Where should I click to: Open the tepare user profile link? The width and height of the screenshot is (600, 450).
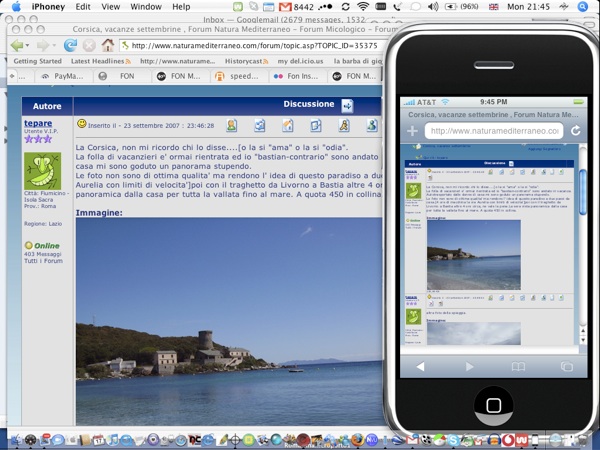click(38, 124)
